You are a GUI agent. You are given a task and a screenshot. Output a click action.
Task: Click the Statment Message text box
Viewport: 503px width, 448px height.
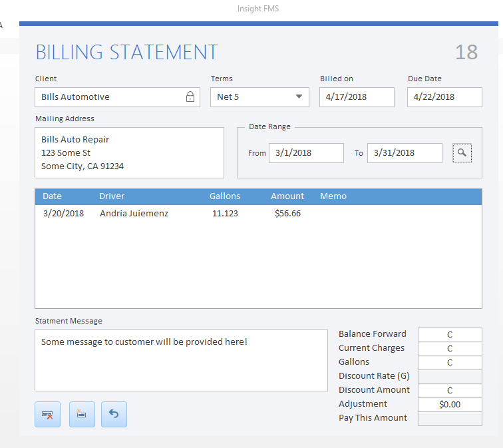[181, 360]
